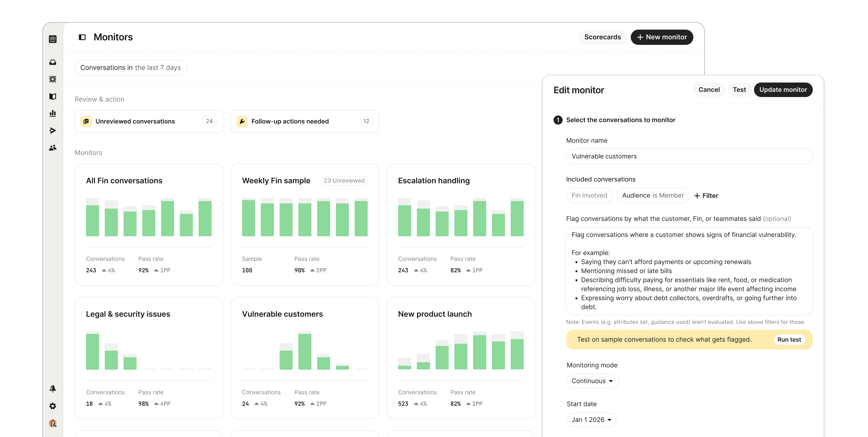The image size is (868, 437).
Task: View Reports via the bar chart icon
Action: [x=53, y=114]
